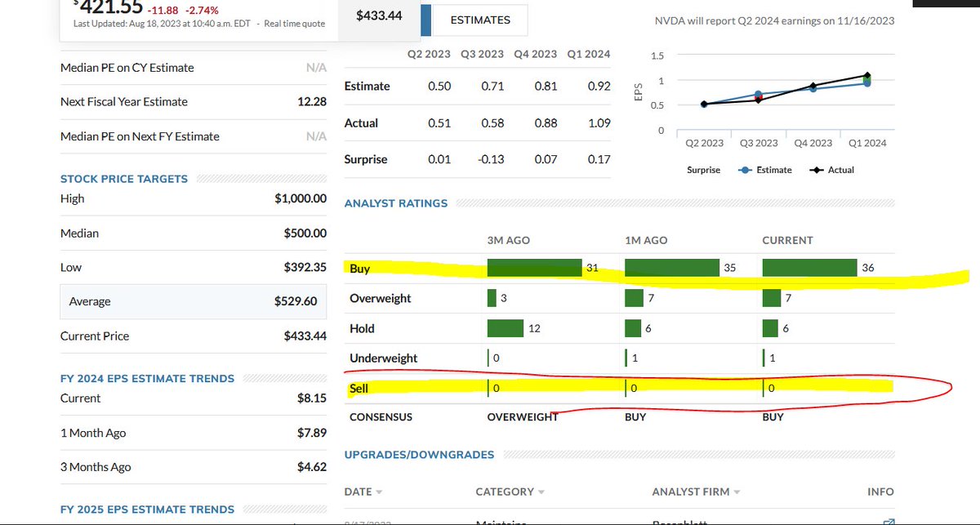This screenshot has height=525, width=980.
Task: Select the High price target $1,000.00
Action: 301,198
